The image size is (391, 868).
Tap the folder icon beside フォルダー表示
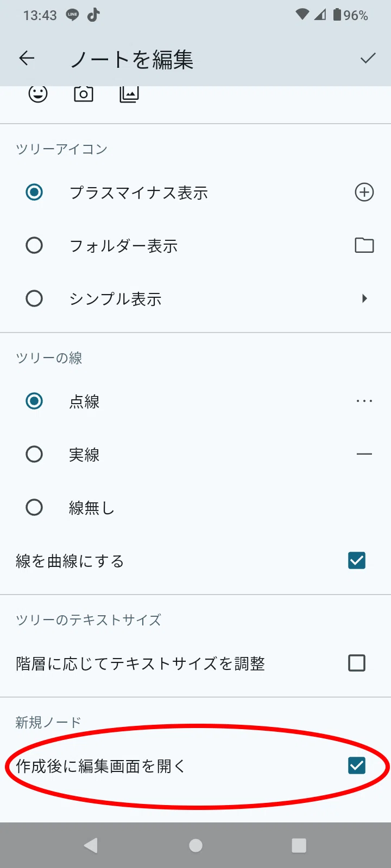364,245
